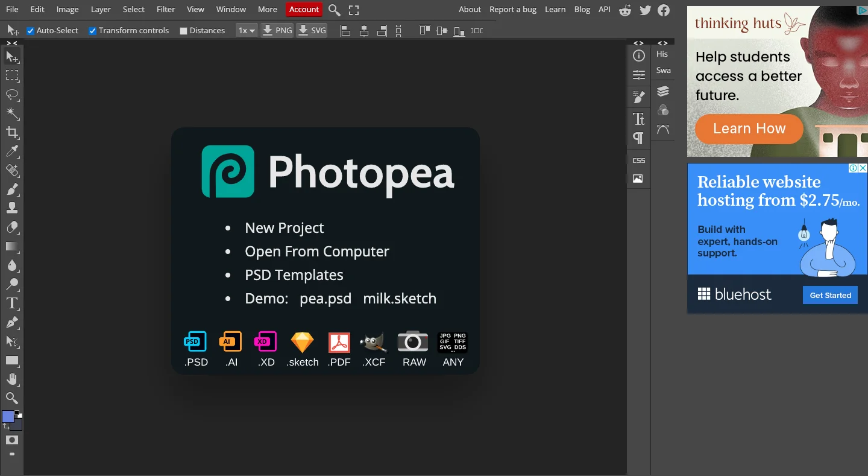Open the Filter menu
Viewport: 868px width, 476px height.
(166, 9)
